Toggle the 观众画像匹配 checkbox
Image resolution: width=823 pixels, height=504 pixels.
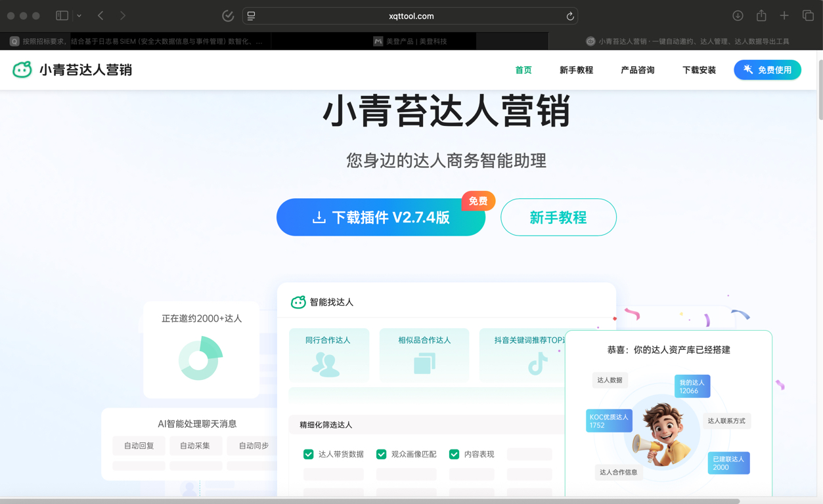(x=381, y=454)
